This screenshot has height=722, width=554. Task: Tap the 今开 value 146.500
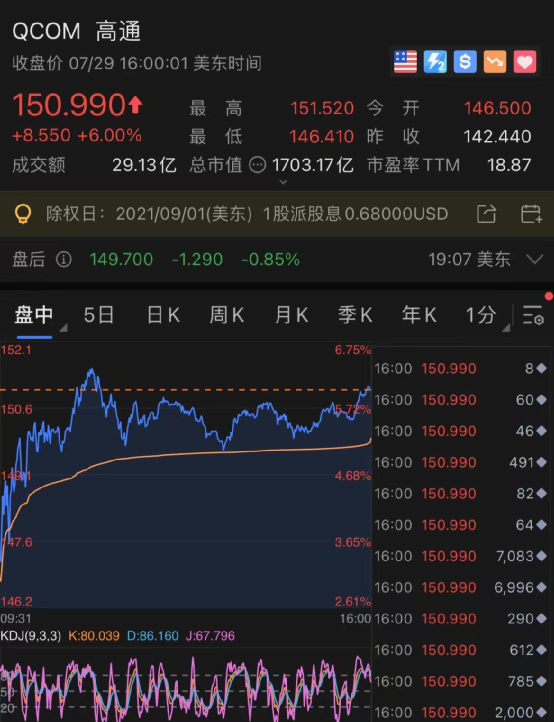pyautogui.click(x=498, y=108)
